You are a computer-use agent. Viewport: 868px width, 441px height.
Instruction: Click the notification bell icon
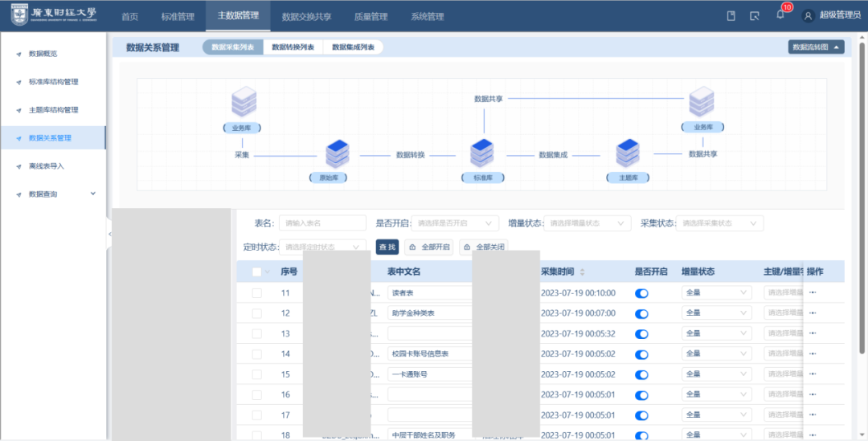point(780,15)
